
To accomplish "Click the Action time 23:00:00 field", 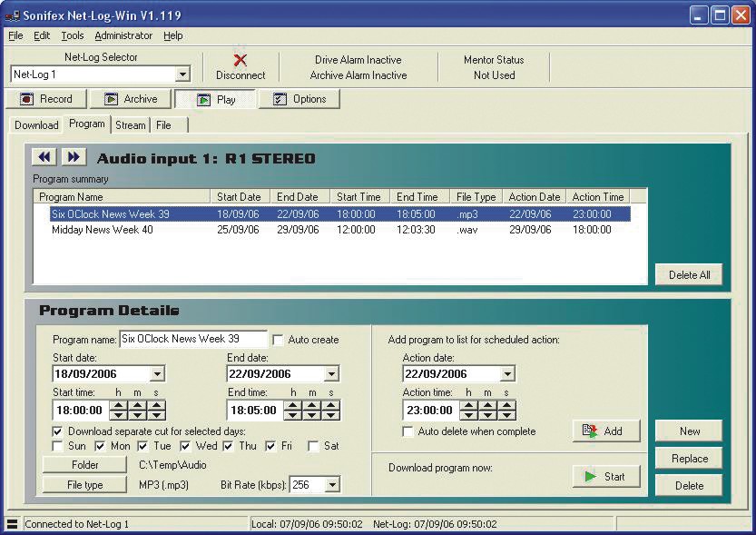I will point(430,411).
